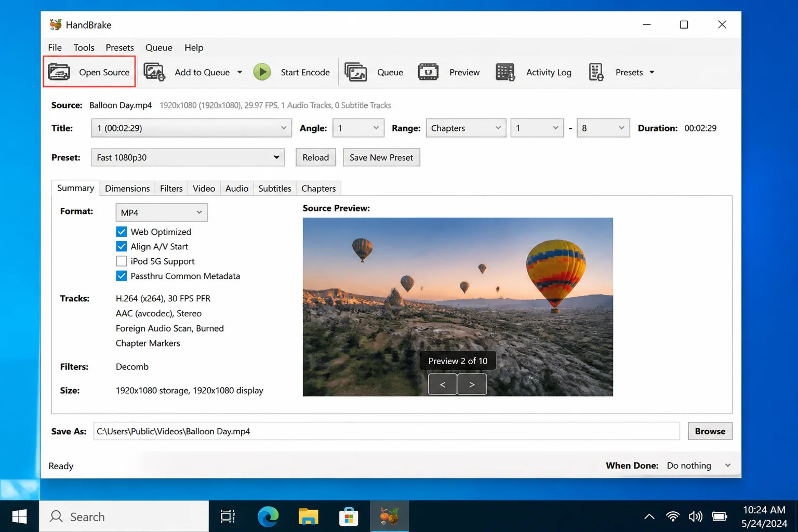Enable iPod 5G Support checkbox
The image size is (798, 532).
(121, 261)
